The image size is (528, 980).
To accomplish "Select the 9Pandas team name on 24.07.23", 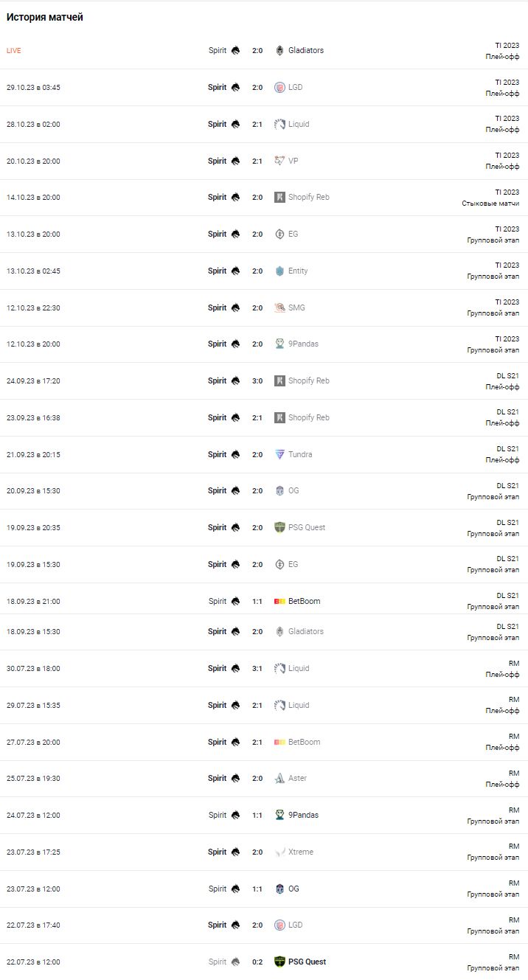I will click(x=303, y=816).
